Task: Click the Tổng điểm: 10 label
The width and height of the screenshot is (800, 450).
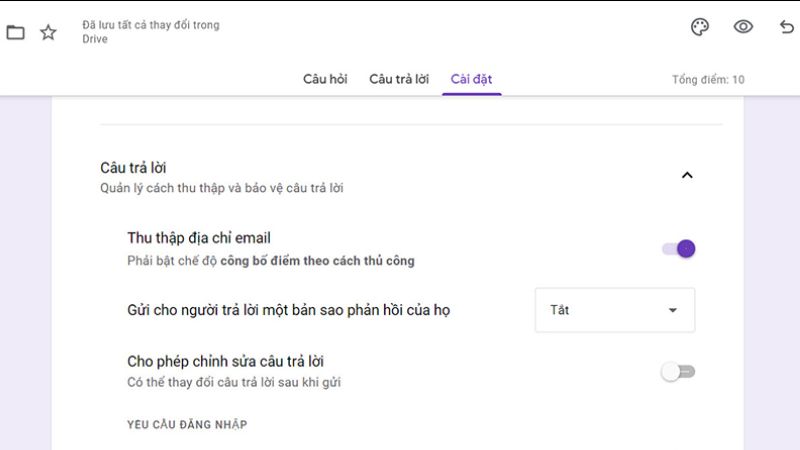Action: tap(708, 80)
